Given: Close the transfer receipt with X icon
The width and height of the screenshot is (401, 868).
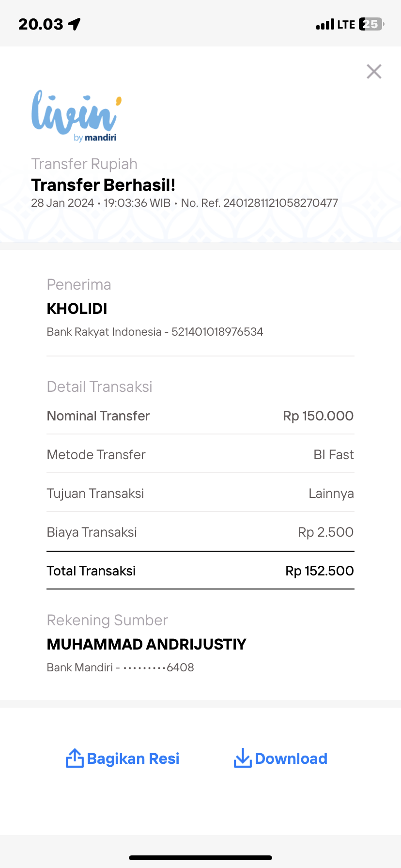Looking at the screenshot, I should [x=374, y=72].
